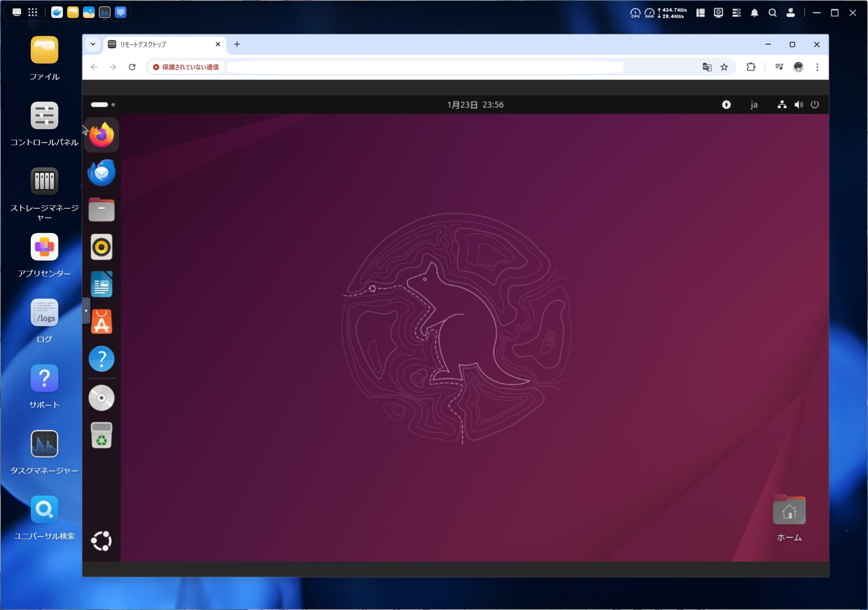Open the Files manager dock icon
The width and height of the screenshot is (868, 610).
101,210
